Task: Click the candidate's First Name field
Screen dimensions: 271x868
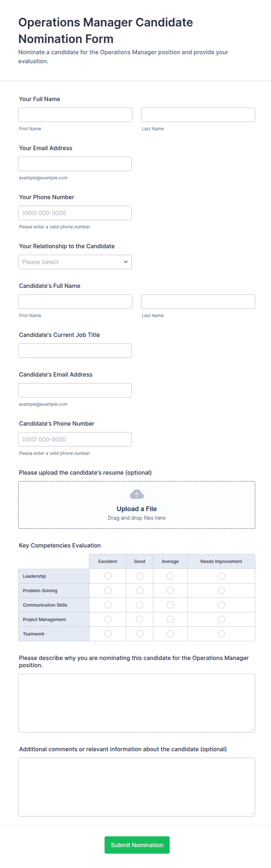Action: click(x=75, y=302)
